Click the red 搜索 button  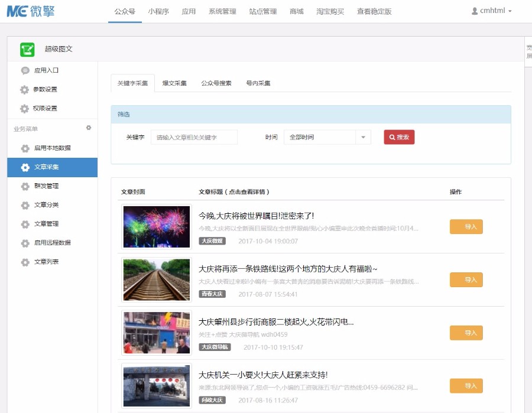pyautogui.click(x=399, y=137)
